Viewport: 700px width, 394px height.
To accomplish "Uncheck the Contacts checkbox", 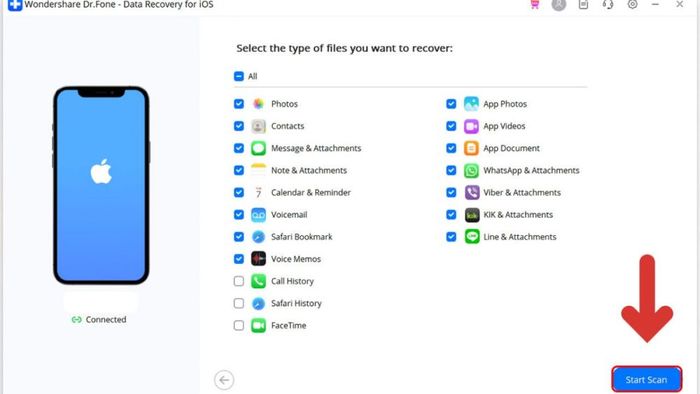I will (x=239, y=126).
